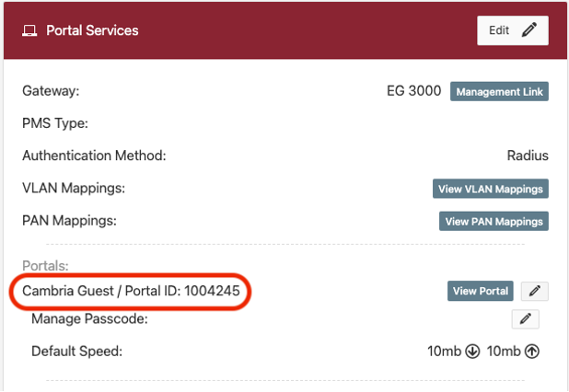
Task: Click the pencil icon next to View Portal
Action: (x=535, y=291)
